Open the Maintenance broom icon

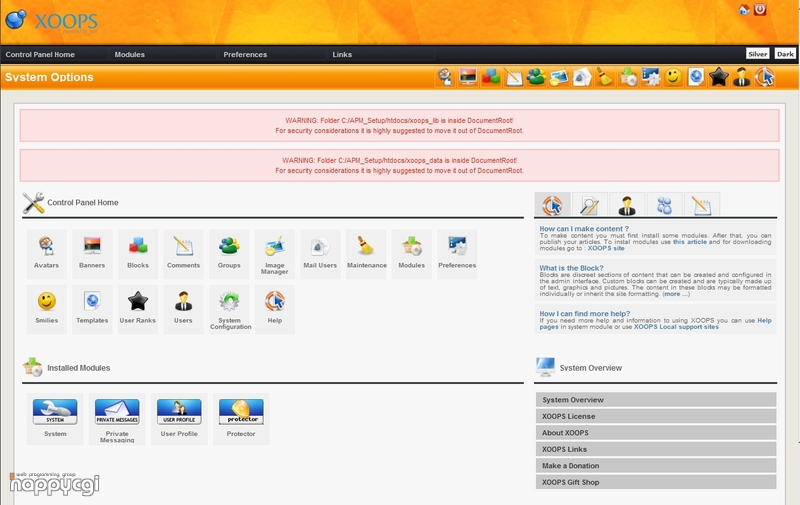(366, 254)
